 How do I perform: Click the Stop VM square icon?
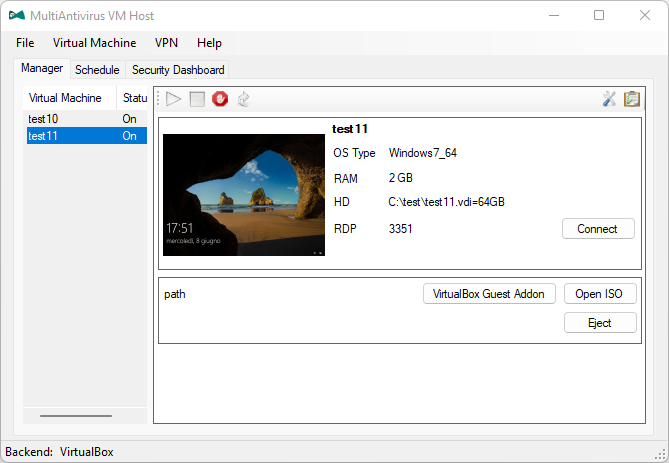click(197, 99)
